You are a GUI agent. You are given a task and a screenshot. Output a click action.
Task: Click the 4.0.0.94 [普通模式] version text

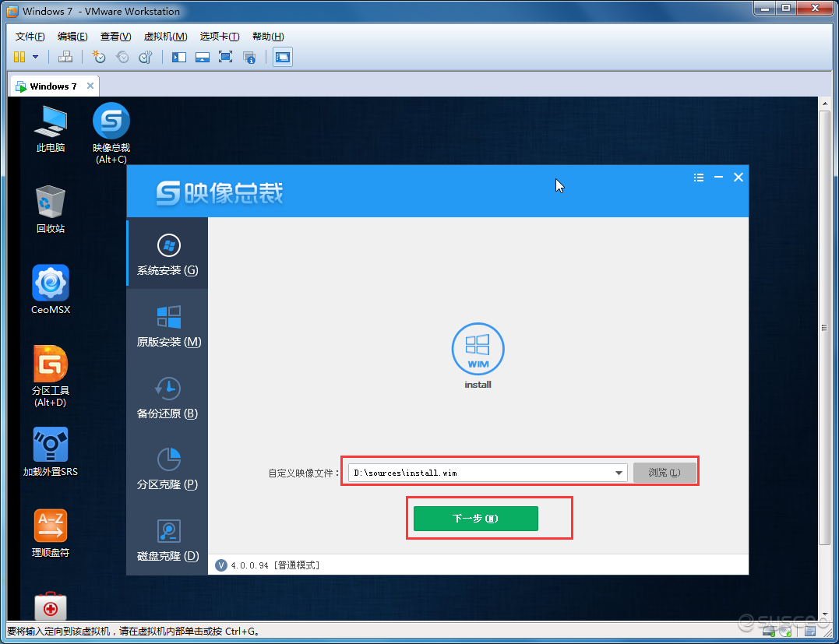coord(275,565)
